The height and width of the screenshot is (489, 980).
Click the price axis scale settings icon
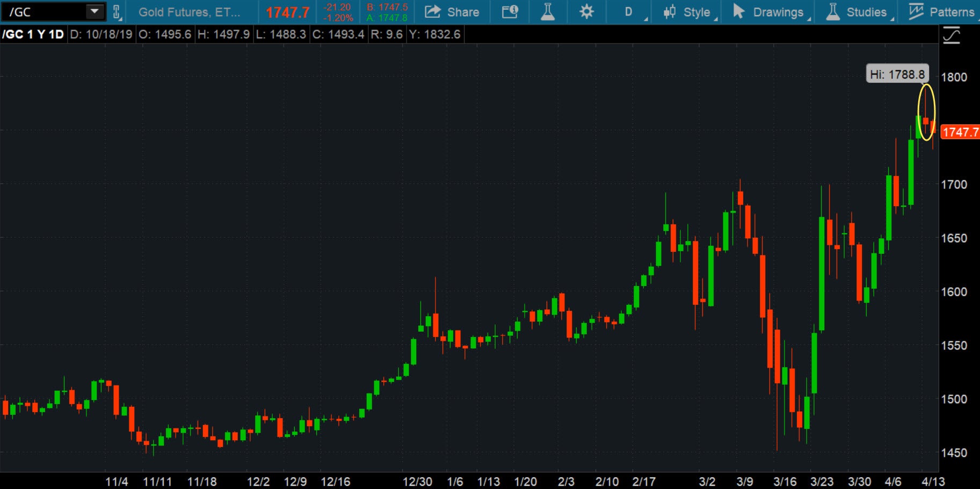(951, 36)
